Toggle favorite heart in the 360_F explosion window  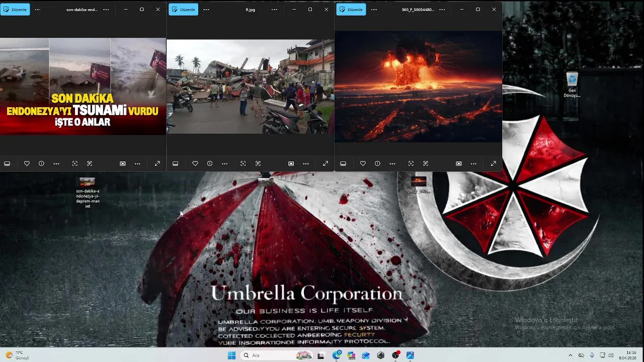point(363,163)
